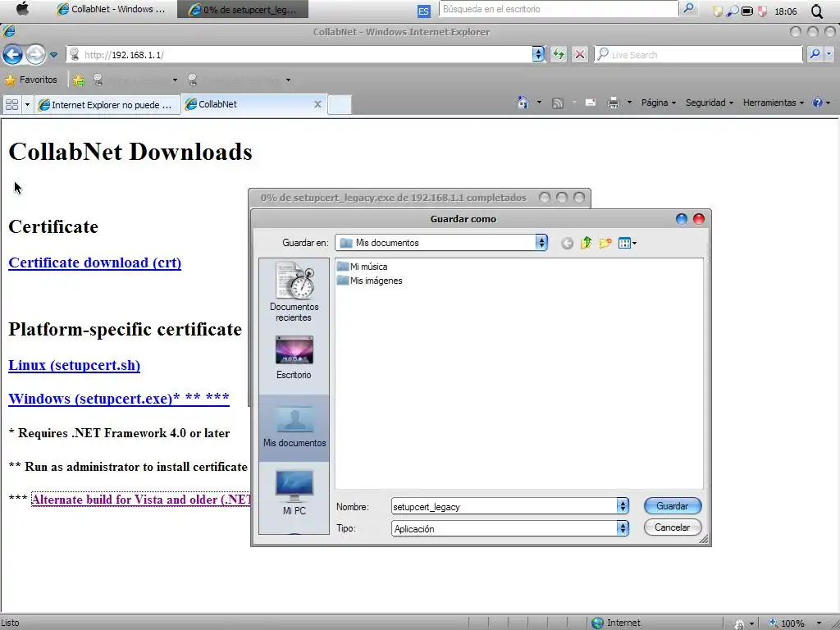Click the Add to favorites bar star icon
The height and width of the screenshot is (630, 840).
pos(79,80)
